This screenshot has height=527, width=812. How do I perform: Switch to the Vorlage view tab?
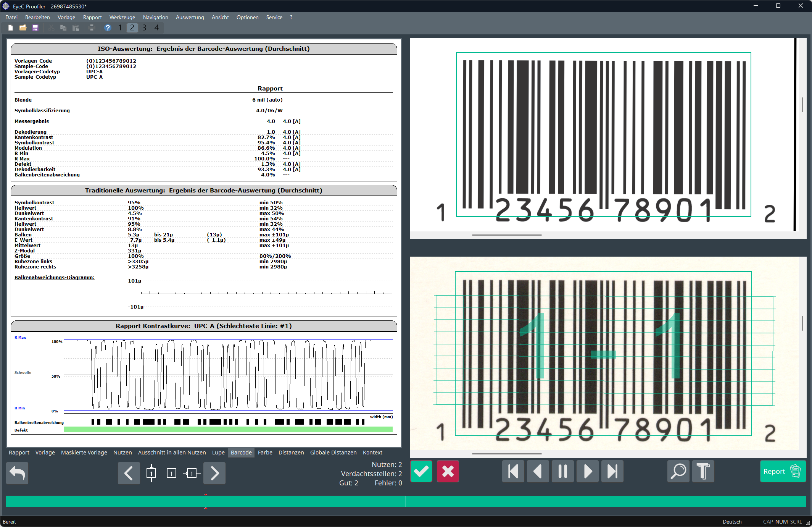coord(45,453)
